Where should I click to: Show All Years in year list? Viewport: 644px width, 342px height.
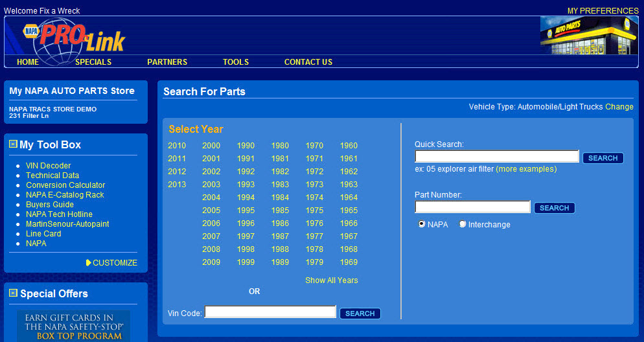331,280
